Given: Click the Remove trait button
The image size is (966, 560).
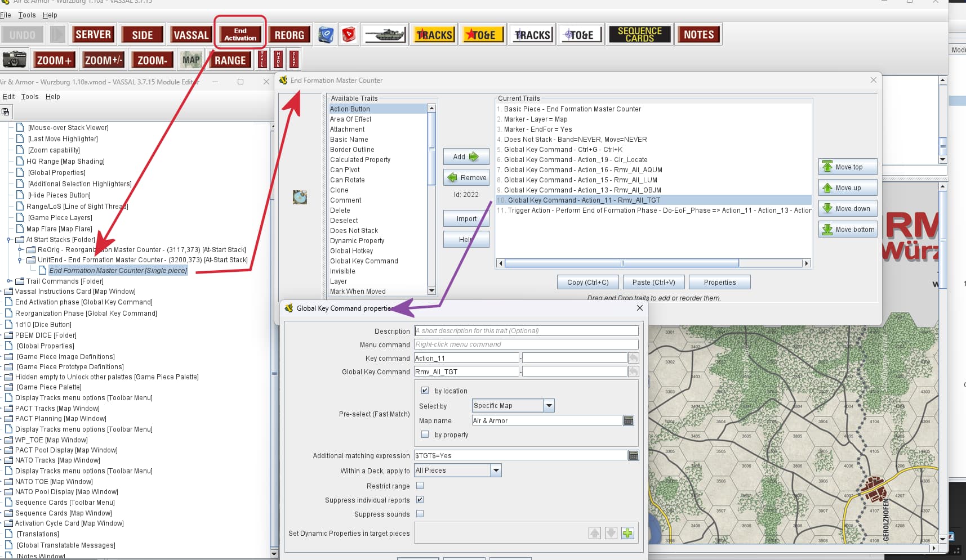Looking at the screenshot, I should coord(466,177).
